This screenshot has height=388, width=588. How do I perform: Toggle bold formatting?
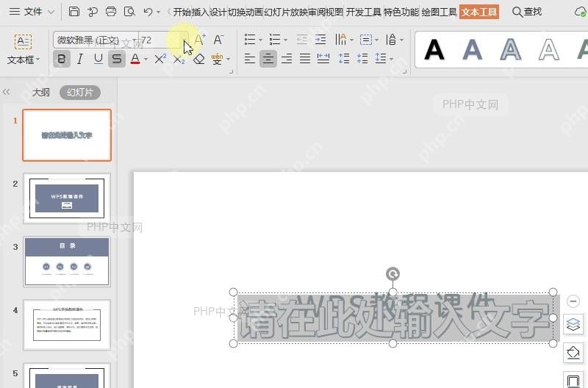[62, 59]
